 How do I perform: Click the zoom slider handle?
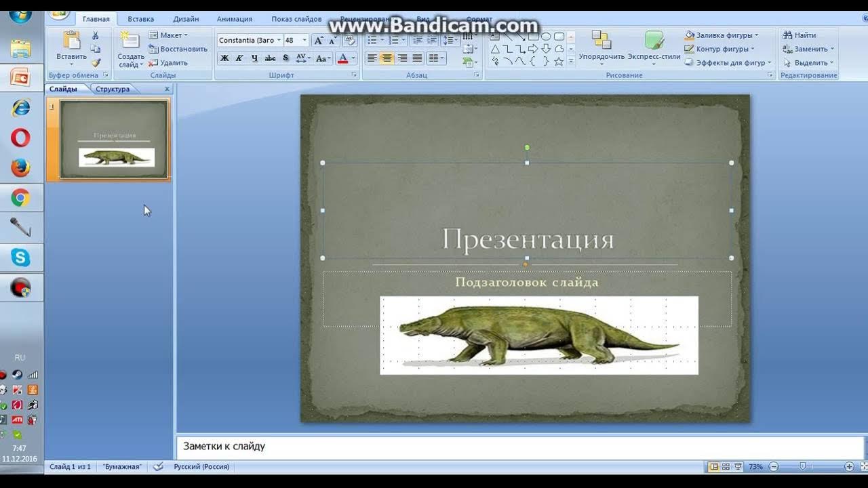[803, 466]
